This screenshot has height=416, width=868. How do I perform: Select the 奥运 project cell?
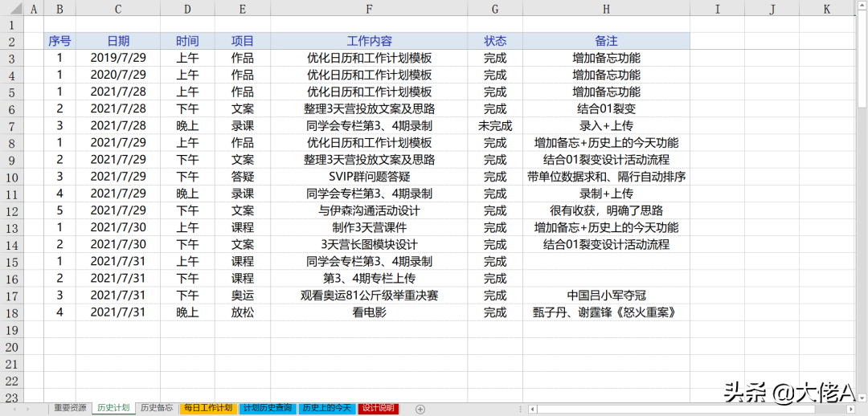coord(243,296)
